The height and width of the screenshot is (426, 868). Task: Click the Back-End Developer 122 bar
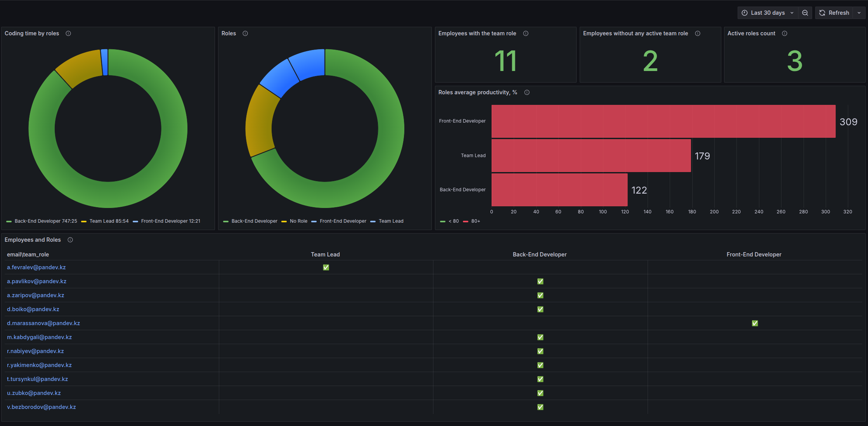560,190
